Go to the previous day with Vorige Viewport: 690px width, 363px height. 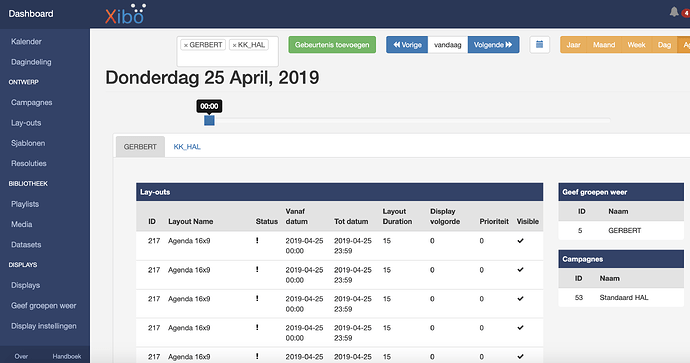pyautogui.click(x=407, y=44)
